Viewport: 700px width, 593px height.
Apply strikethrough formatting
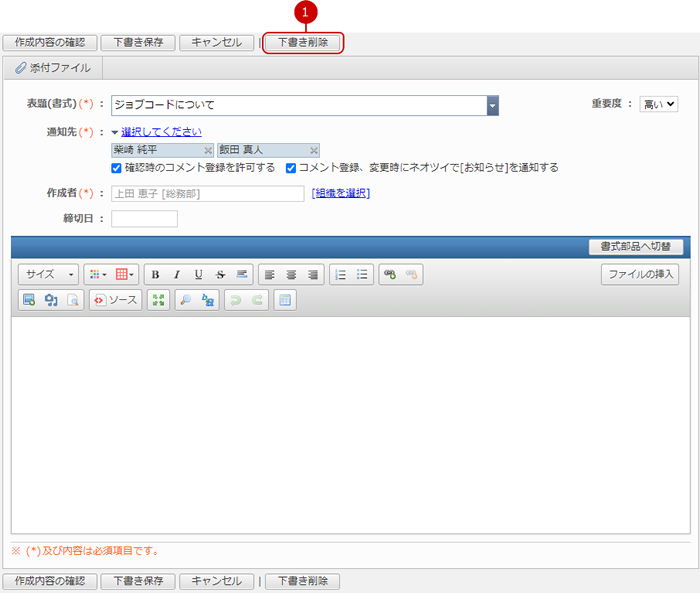[220, 275]
